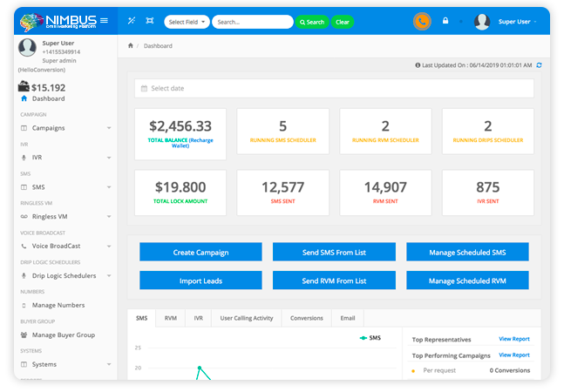Click the 12,577 SMS Sent card
Viewport: 564px width, 392px height.
282,193
